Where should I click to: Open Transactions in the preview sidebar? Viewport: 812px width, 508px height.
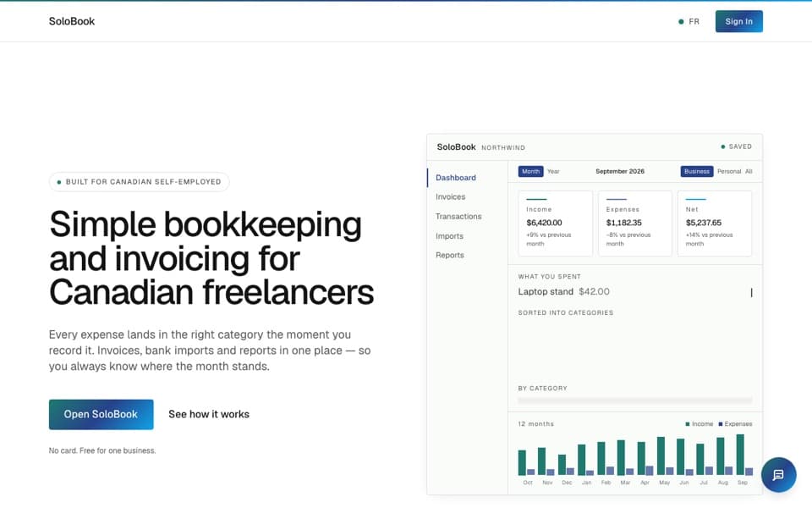pos(458,216)
